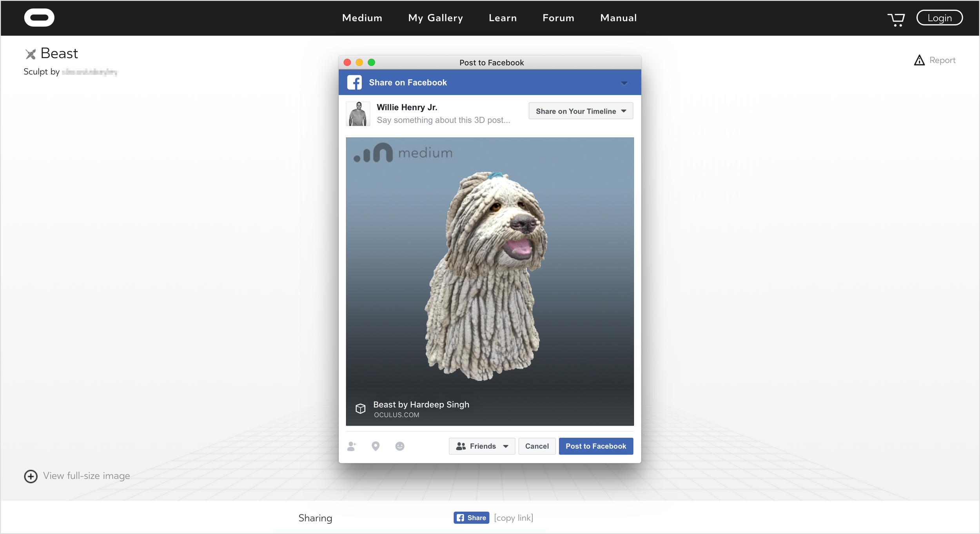
Task: Click the copy link text
Action: click(514, 518)
